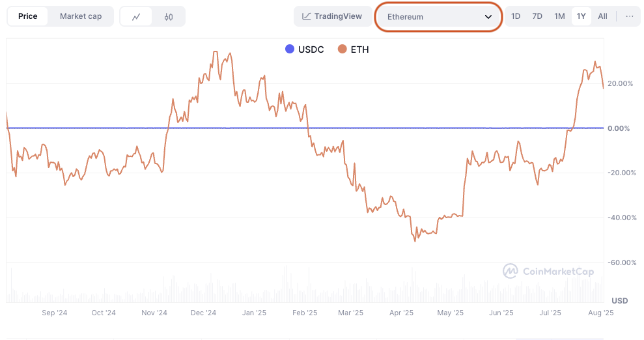The height and width of the screenshot is (340, 644).
Task: Show the All time range
Action: coord(603,16)
